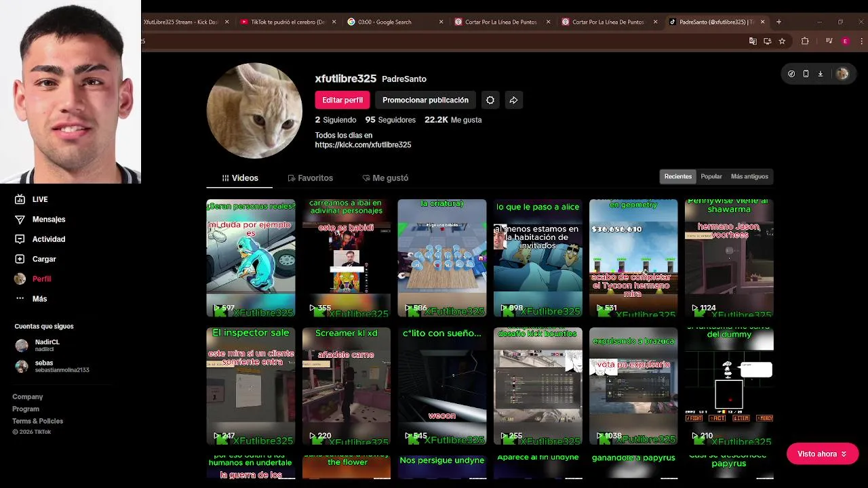Image resolution: width=868 pixels, height=488 pixels.
Task: Click the cat profile picture
Action: click(x=254, y=110)
